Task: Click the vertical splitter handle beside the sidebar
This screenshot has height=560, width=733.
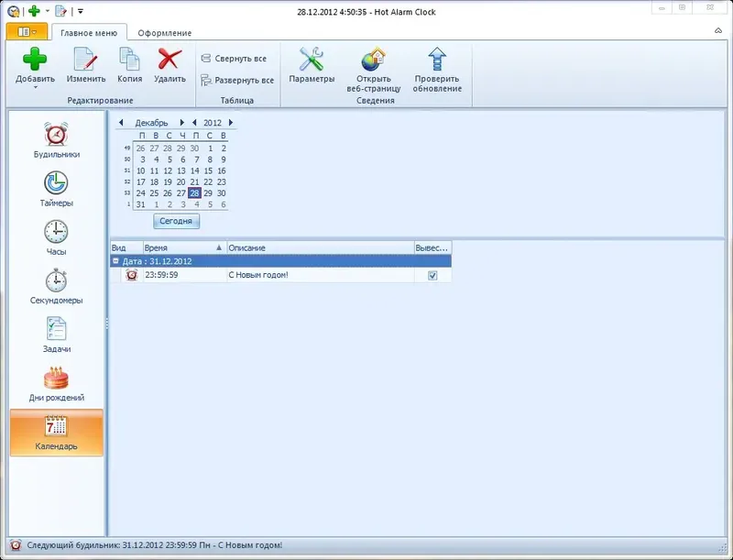Action: point(106,324)
